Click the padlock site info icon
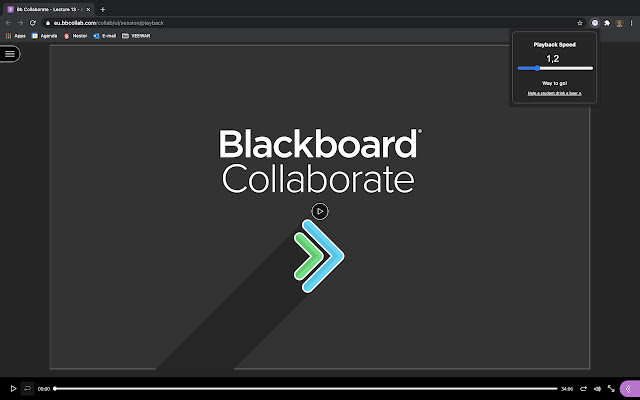The height and width of the screenshot is (400, 640). pos(48,23)
